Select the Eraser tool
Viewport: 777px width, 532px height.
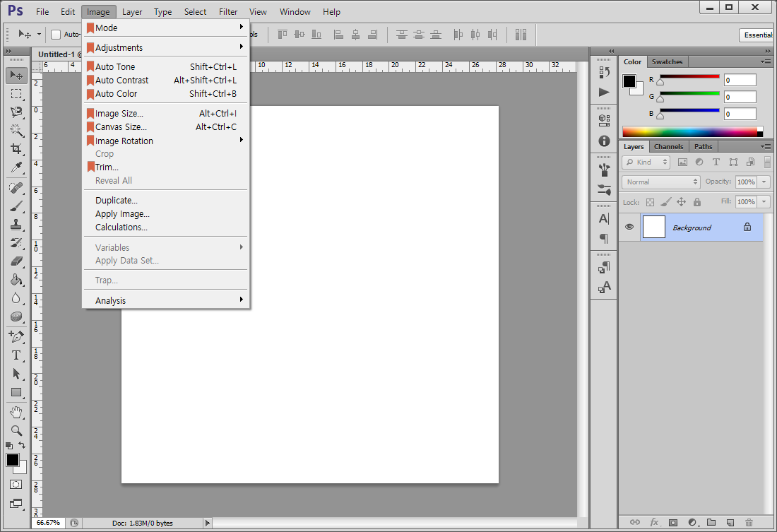pos(16,261)
